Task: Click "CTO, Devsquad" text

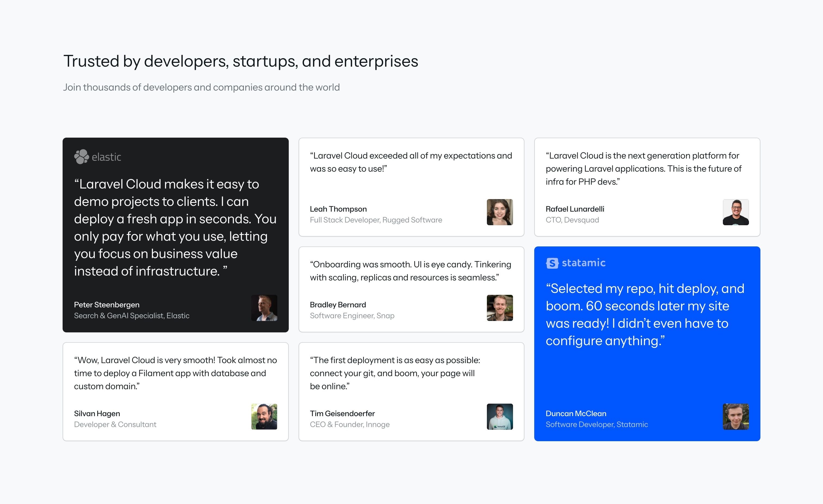Action: 572,220
